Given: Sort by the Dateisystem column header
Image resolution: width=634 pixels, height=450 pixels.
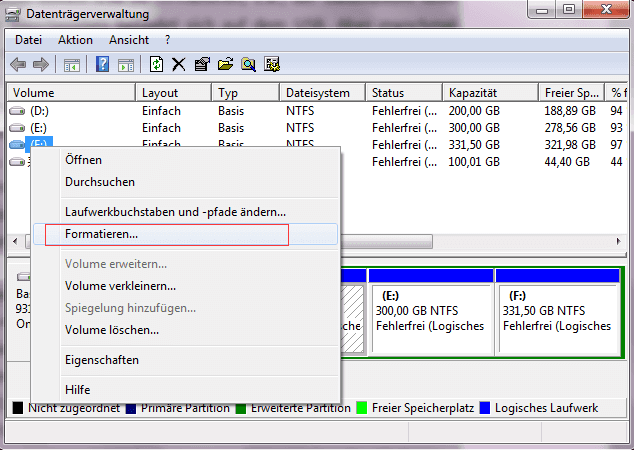Looking at the screenshot, I should [x=323, y=93].
